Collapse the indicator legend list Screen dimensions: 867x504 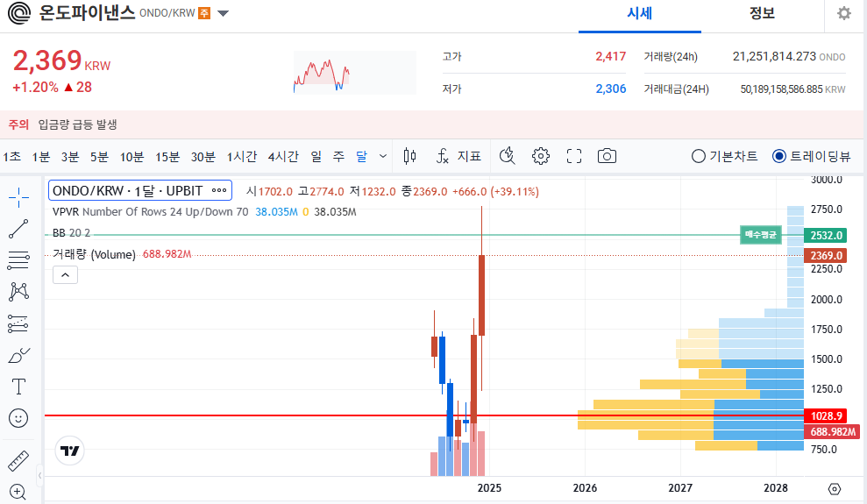click(x=65, y=274)
